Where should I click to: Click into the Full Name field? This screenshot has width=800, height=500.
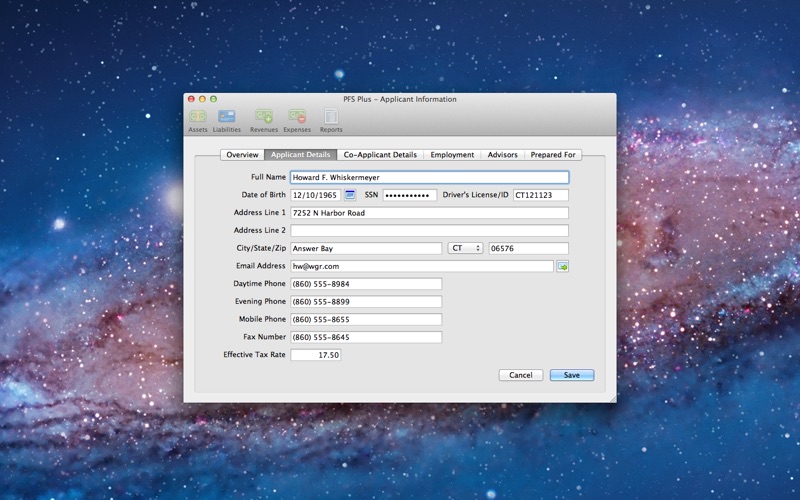pyautogui.click(x=428, y=177)
